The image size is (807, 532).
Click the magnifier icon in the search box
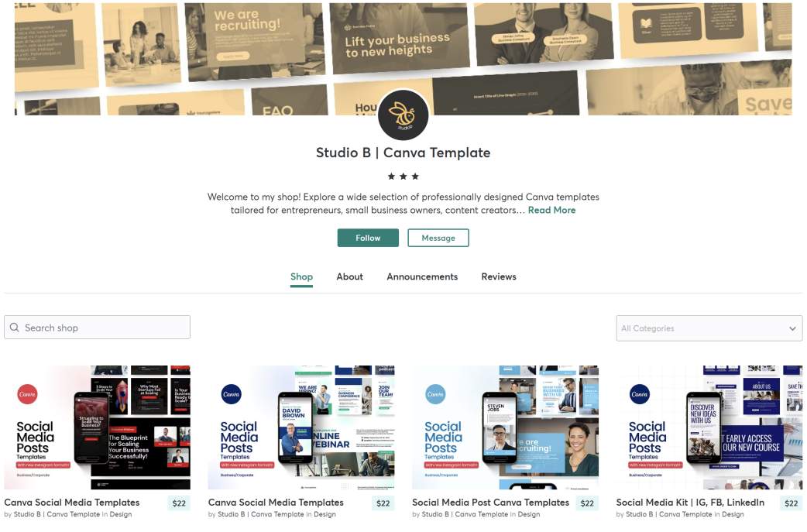pyautogui.click(x=15, y=328)
